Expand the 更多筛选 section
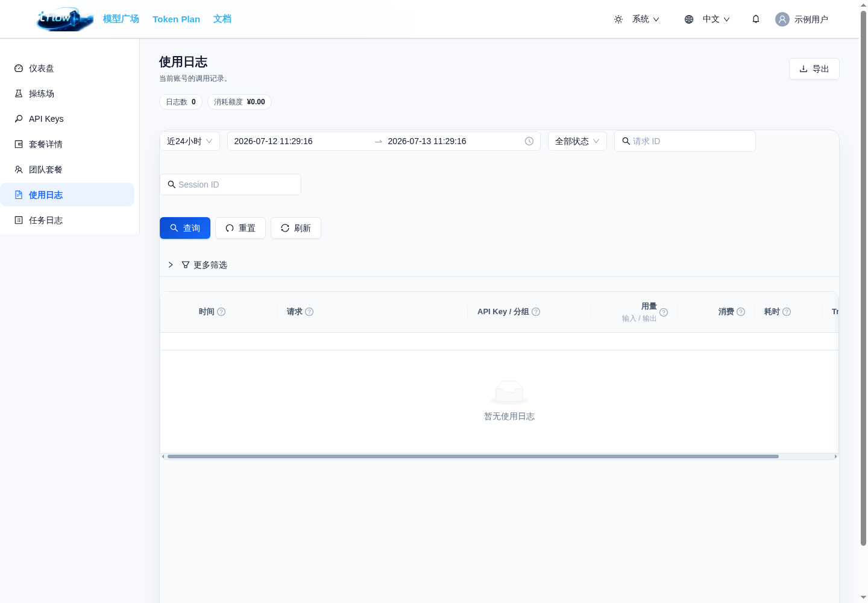The height and width of the screenshot is (603, 868). coord(198,265)
